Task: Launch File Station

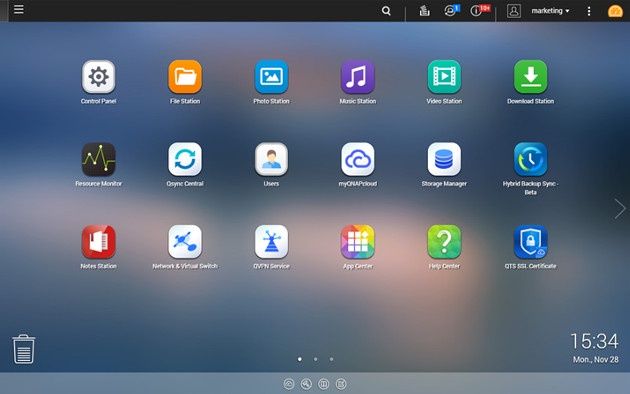Action: tap(185, 77)
